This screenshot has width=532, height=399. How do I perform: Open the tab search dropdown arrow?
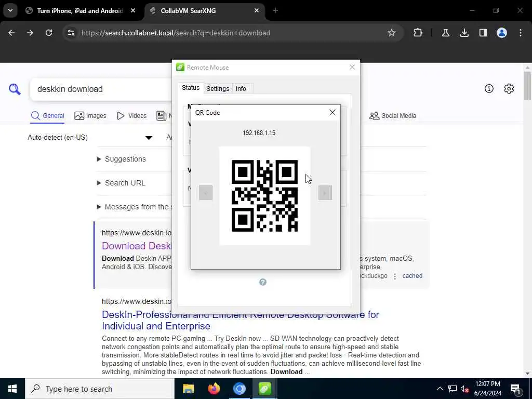10,10
